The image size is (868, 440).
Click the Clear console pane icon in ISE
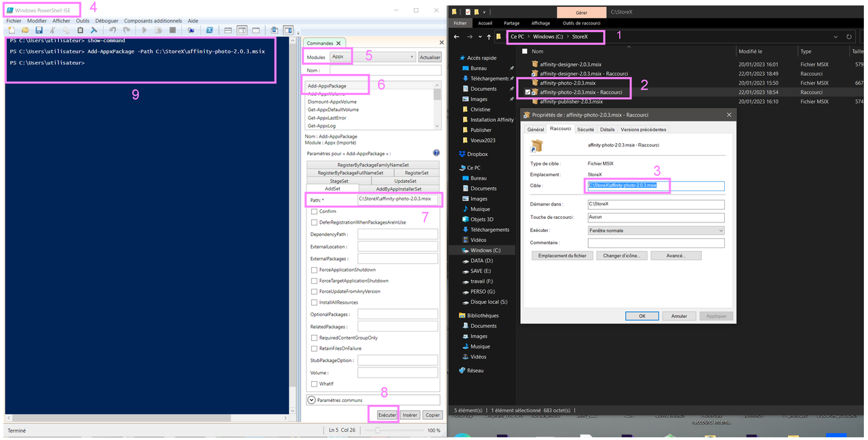click(x=94, y=30)
